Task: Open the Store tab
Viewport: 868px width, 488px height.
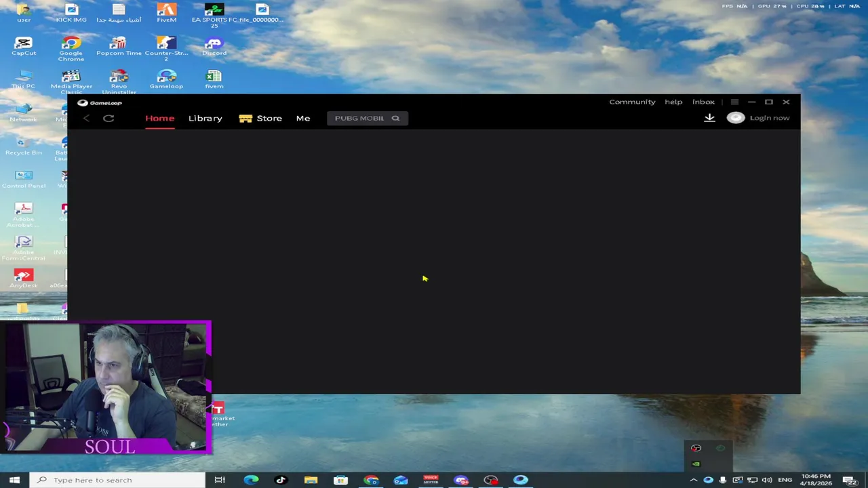Action: tap(260, 118)
